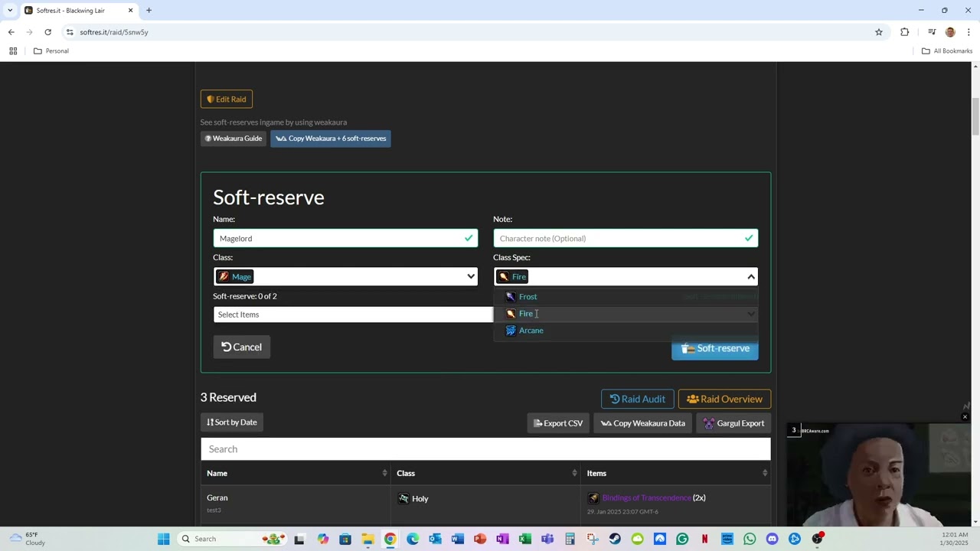The width and height of the screenshot is (980, 551).
Task: Sort the table by Name column
Action: pyautogui.click(x=296, y=473)
